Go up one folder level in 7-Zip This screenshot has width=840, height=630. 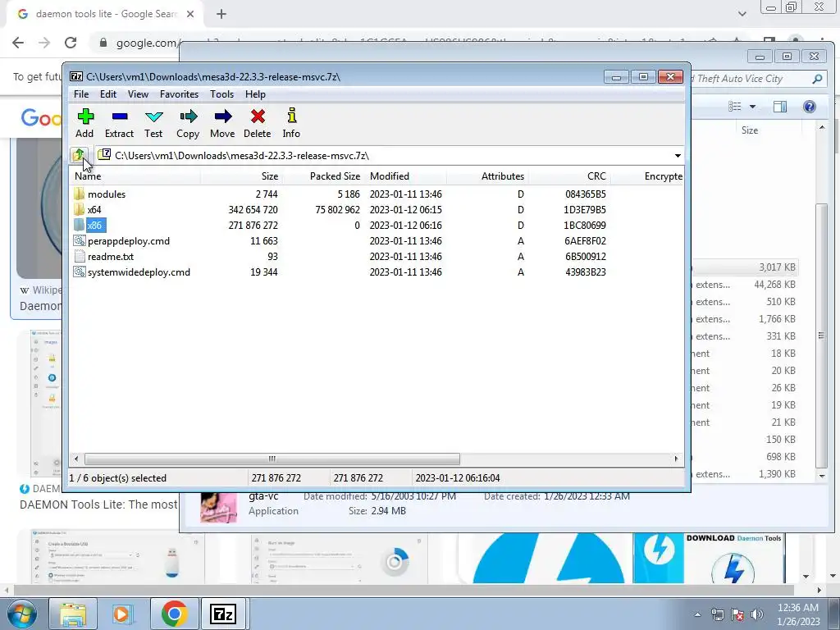[x=79, y=155]
